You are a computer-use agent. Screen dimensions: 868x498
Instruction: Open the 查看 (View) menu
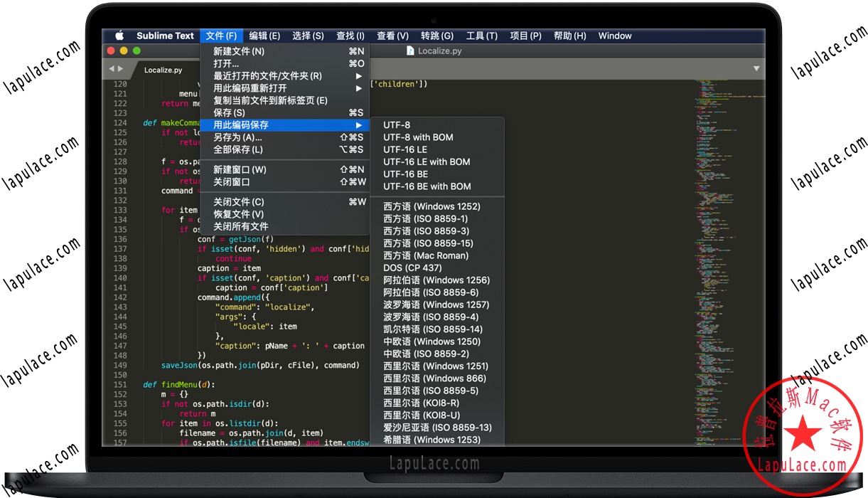pos(392,36)
